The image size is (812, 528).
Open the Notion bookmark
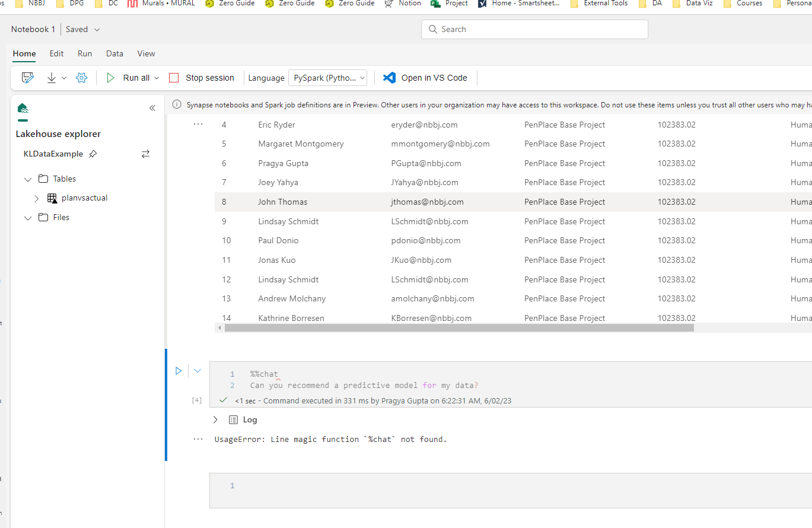[403, 3]
